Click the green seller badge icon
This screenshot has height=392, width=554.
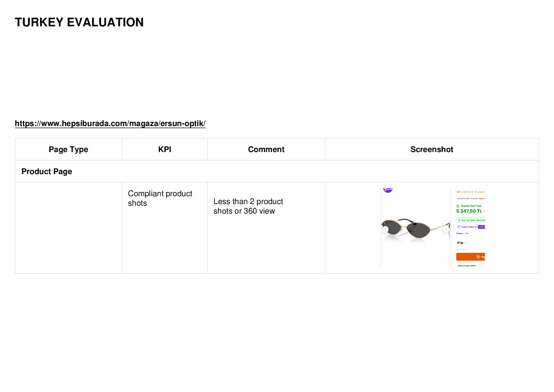[459, 220]
